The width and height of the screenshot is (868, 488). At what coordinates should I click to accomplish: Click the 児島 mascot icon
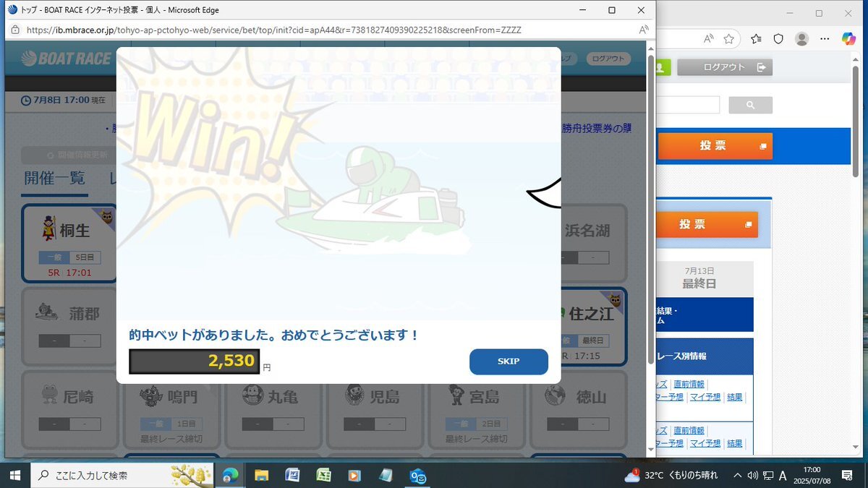pos(354,395)
